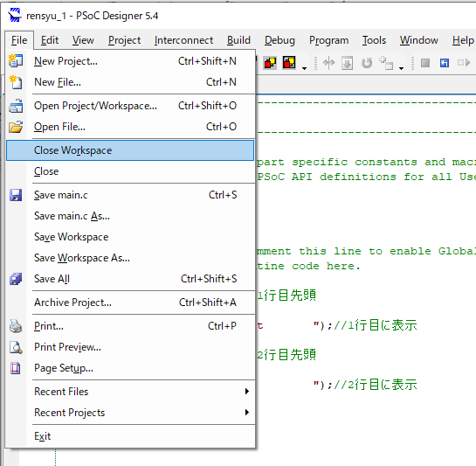
Task: Click the grayed run-to arrow toolbar icon
Action: click(464, 63)
